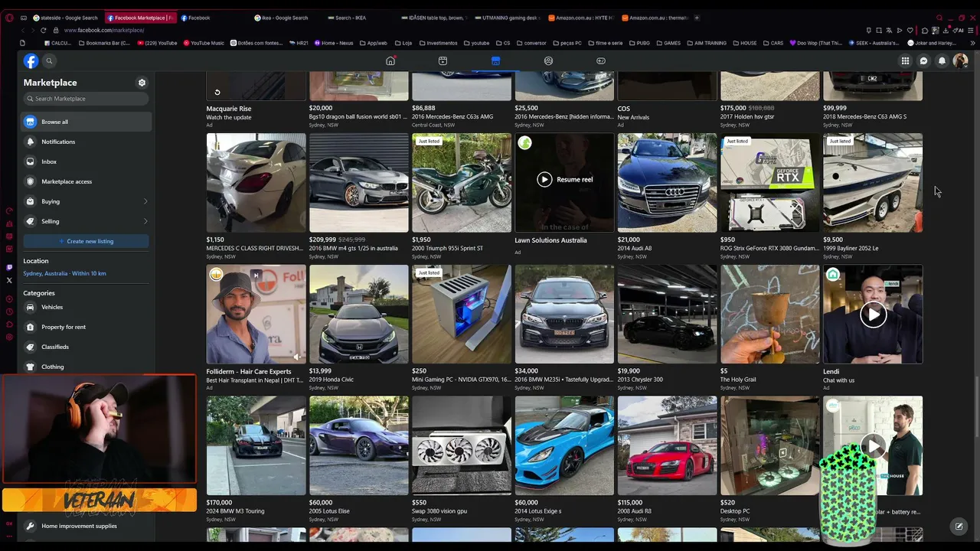This screenshot has height=551, width=980.
Task: Select Browse all in the sidebar
Action: coord(86,122)
